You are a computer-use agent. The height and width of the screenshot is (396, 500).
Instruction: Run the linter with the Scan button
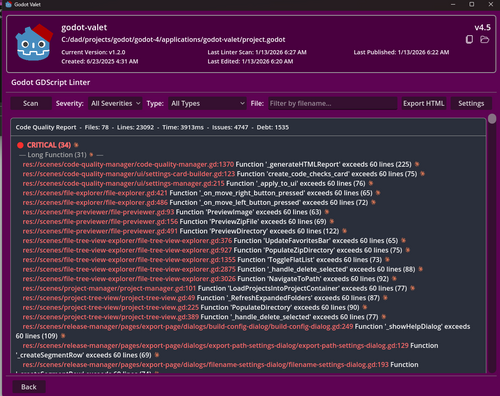(x=31, y=103)
